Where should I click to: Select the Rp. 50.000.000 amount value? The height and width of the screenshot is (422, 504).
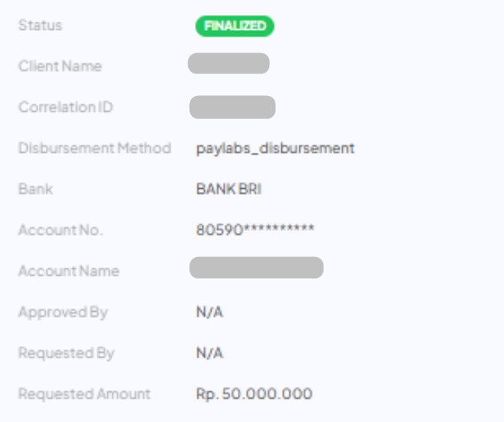click(x=254, y=394)
